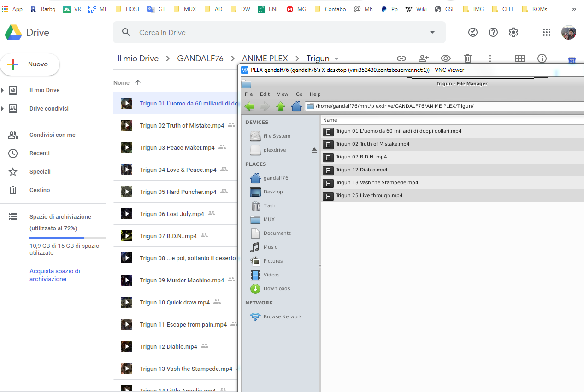The image size is (584, 392).
Task: Open the Calendar side panel icon
Action: click(x=572, y=60)
